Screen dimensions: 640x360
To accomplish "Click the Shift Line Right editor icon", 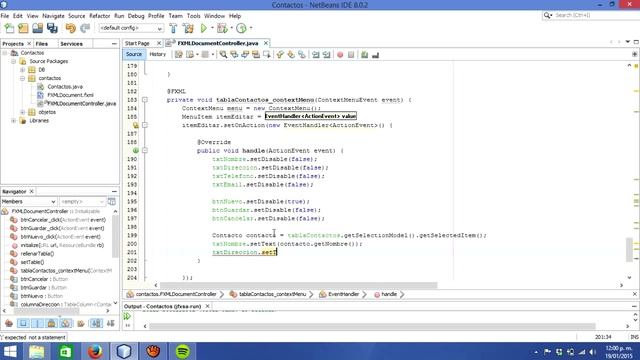I will pos(327,55).
